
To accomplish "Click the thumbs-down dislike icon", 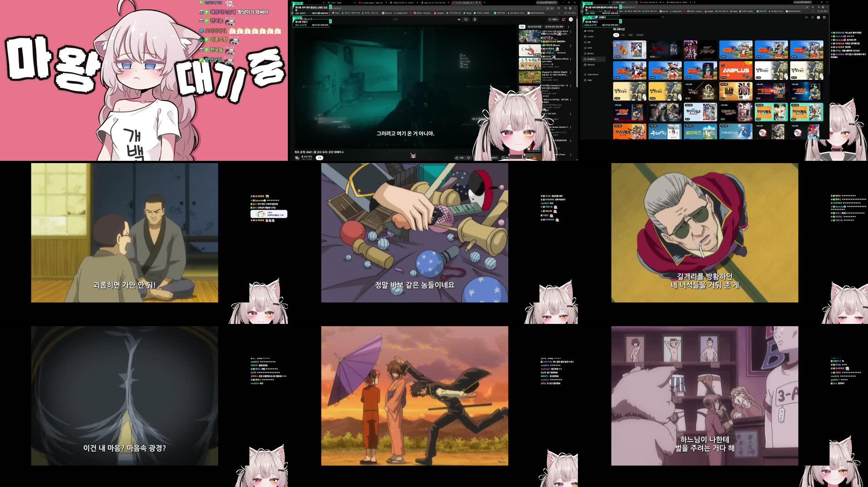I will [x=469, y=158].
